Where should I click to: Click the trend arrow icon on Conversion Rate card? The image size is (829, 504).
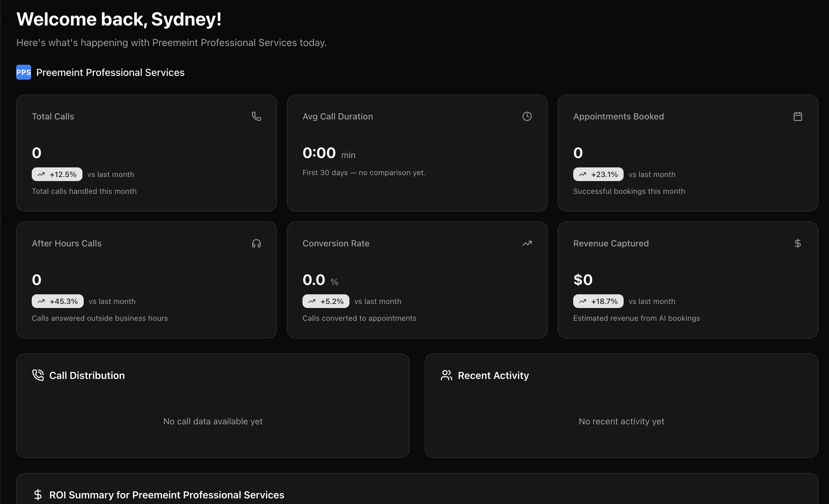point(527,243)
